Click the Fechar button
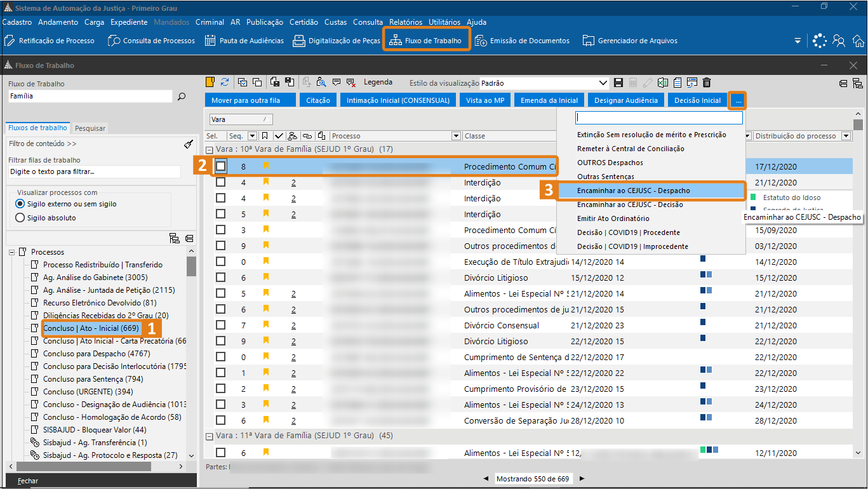The width and height of the screenshot is (868, 489). click(x=28, y=481)
